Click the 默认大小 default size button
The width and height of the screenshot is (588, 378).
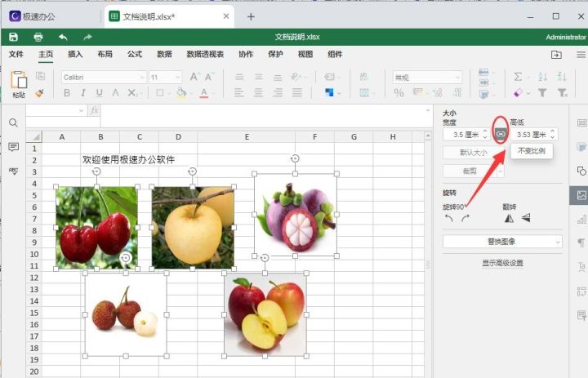pyautogui.click(x=473, y=152)
